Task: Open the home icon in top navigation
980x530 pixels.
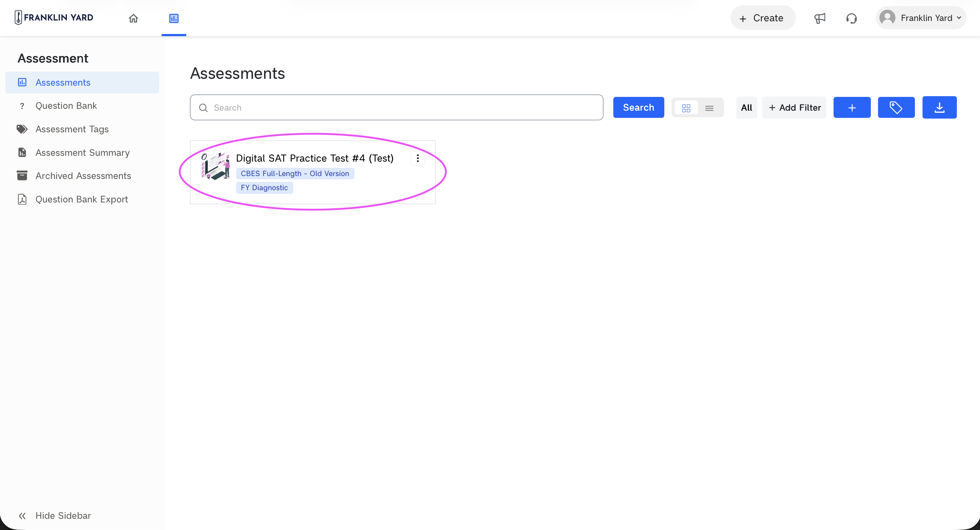Action: [x=133, y=18]
